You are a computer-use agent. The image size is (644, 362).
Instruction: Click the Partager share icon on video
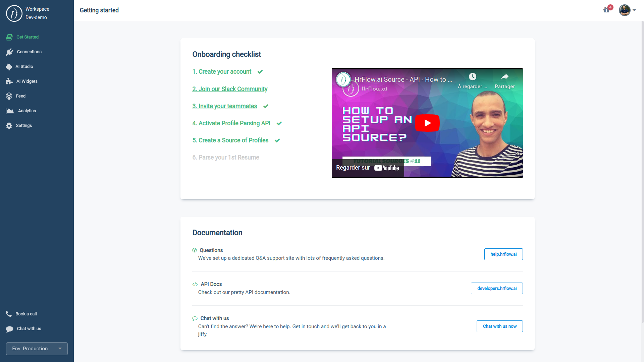pyautogui.click(x=504, y=77)
